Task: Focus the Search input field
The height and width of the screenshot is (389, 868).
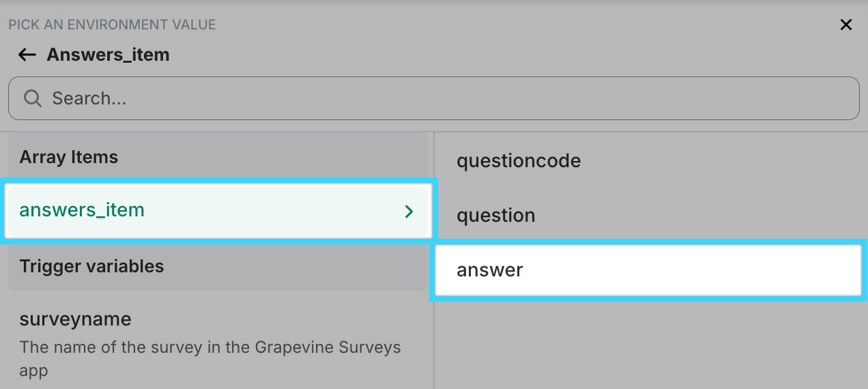Action: coord(433,98)
